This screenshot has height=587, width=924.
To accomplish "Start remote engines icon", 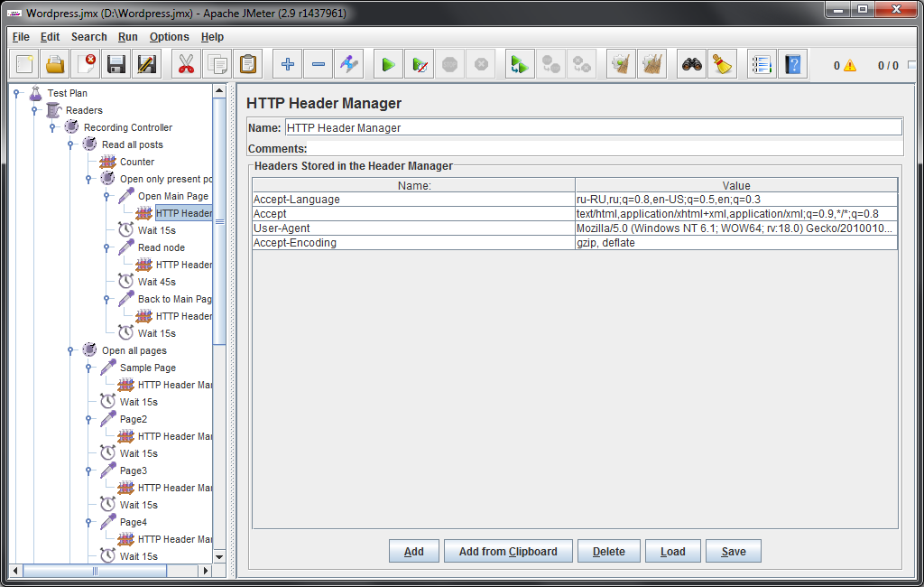I will 520,64.
